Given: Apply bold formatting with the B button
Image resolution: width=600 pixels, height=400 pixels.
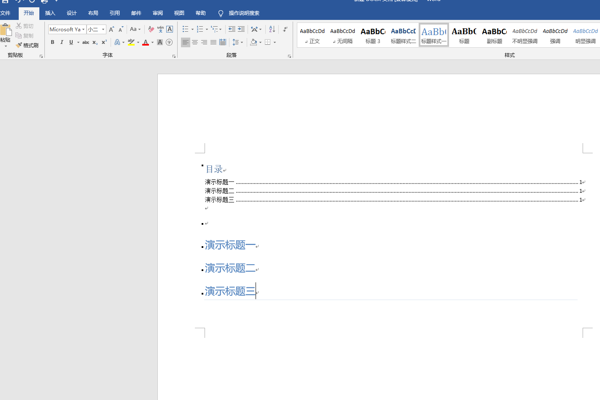Looking at the screenshot, I should (x=52, y=42).
